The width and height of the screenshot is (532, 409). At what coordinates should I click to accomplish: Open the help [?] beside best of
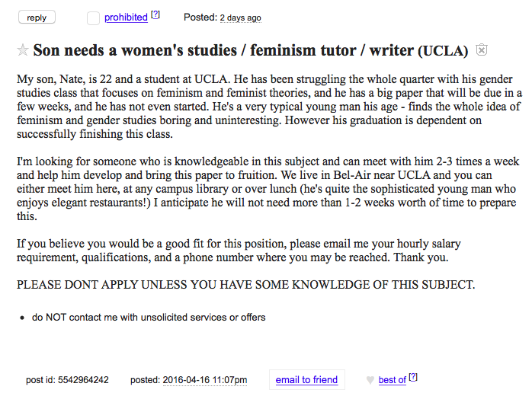tap(413, 377)
